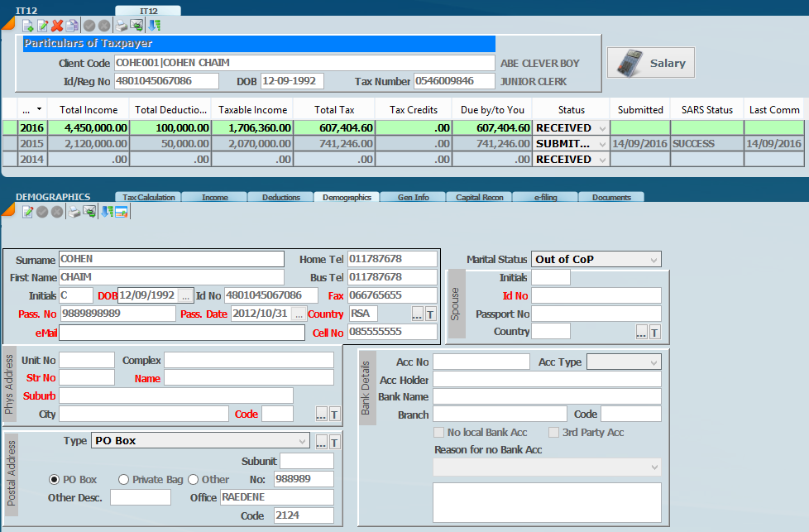This screenshot has height=532, width=809.
Task: Select the Private Bag radio button
Action: point(123,479)
